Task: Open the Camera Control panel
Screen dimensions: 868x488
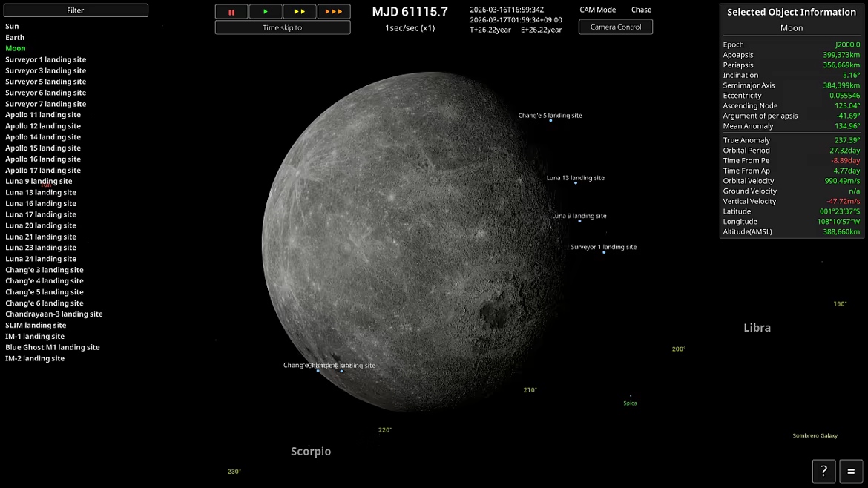Action: point(615,27)
